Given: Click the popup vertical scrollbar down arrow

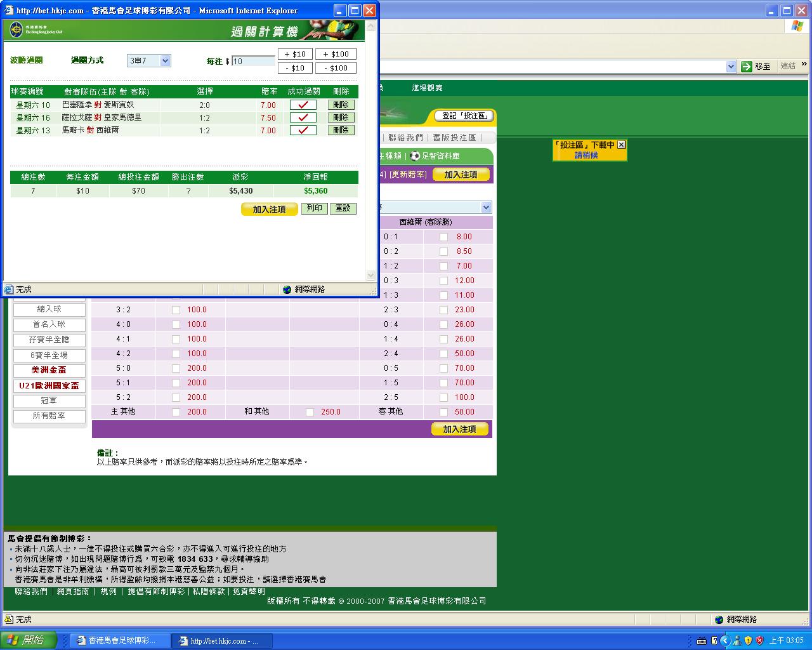Looking at the screenshot, I should (x=371, y=275).
